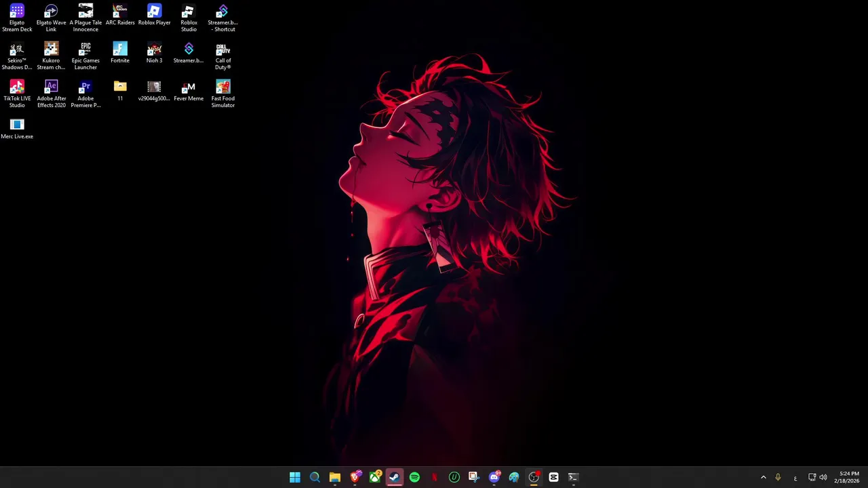Select the ARC Raiders desktop icon
The width and height of the screenshot is (868, 488).
pyautogui.click(x=120, y=15)
